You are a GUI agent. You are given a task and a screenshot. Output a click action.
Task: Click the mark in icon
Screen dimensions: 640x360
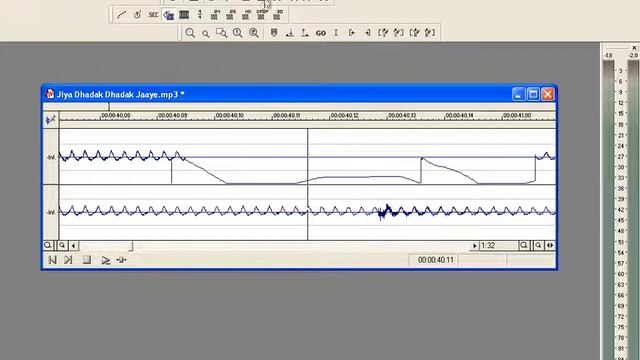pos(289,33)
